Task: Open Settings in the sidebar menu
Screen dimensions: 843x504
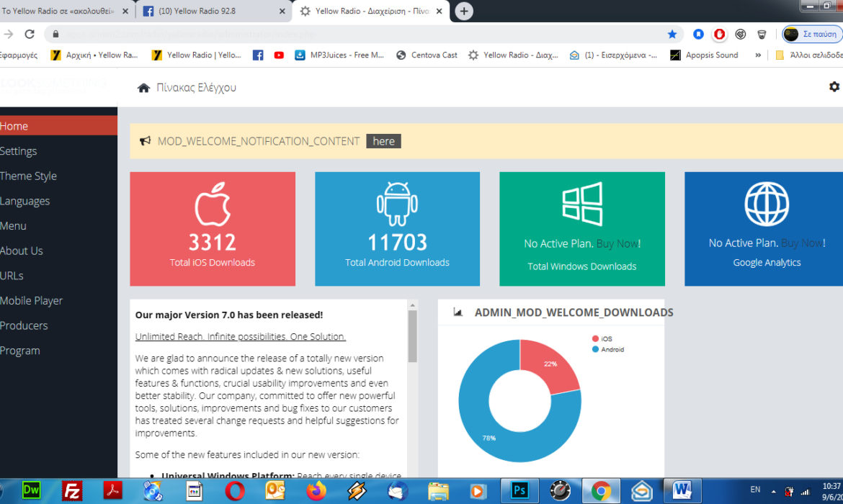Action: (x=19, y=151)
